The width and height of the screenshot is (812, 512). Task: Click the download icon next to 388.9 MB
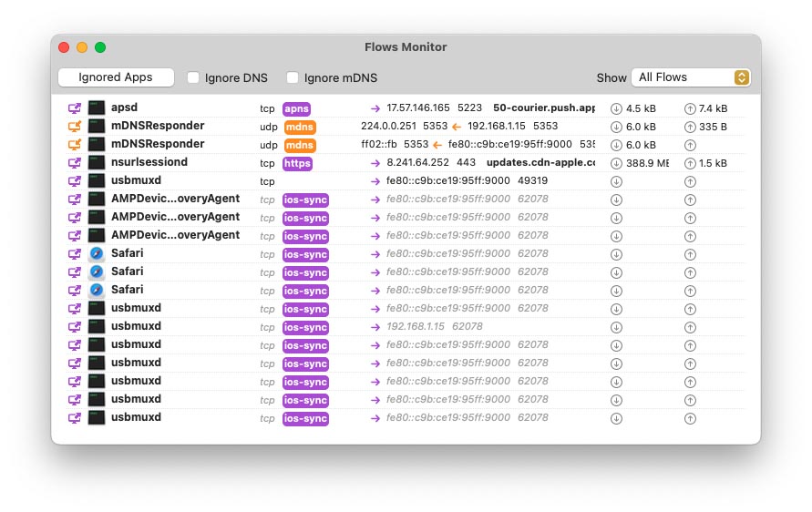click(x=616, y=164)
